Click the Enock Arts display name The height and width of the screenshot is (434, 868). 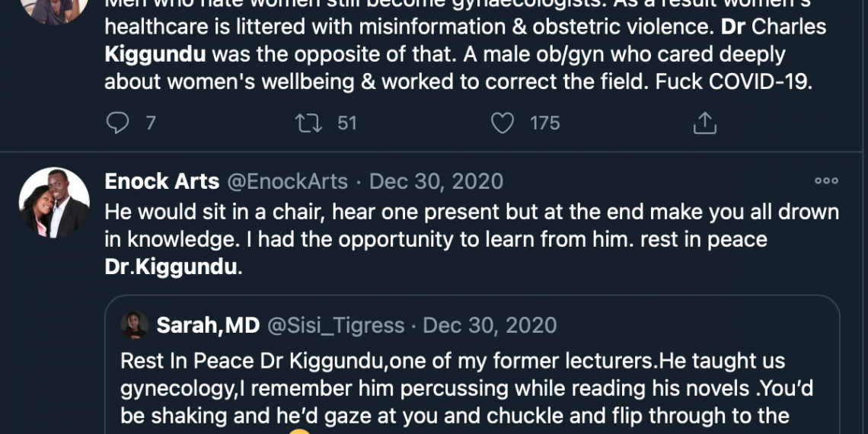(162, 181)
